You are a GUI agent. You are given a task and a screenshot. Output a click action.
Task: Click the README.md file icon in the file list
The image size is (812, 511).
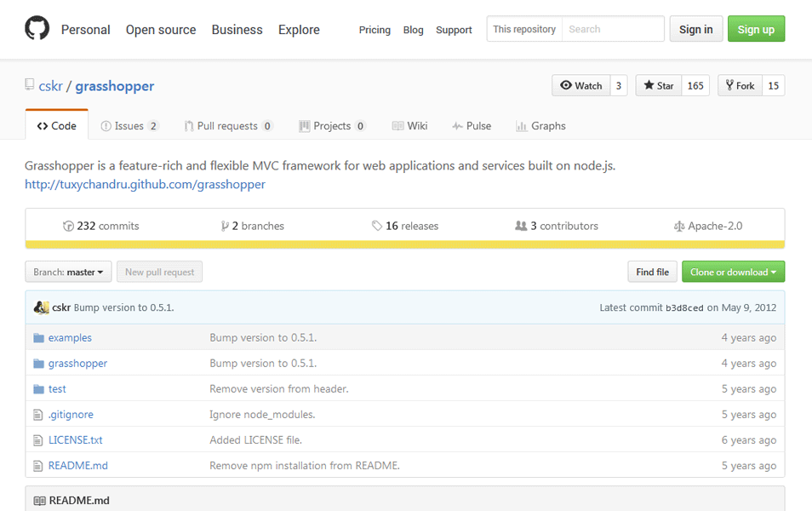(x=37, y=465)
